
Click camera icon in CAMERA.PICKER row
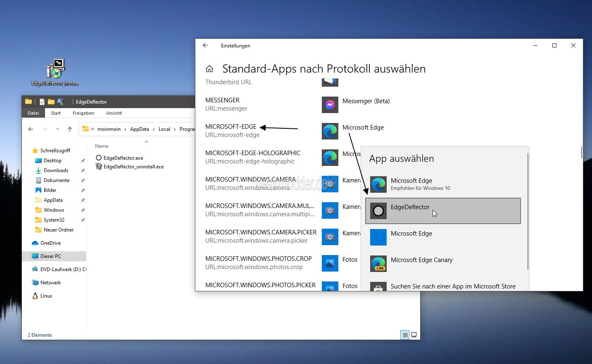click(330, 236)
